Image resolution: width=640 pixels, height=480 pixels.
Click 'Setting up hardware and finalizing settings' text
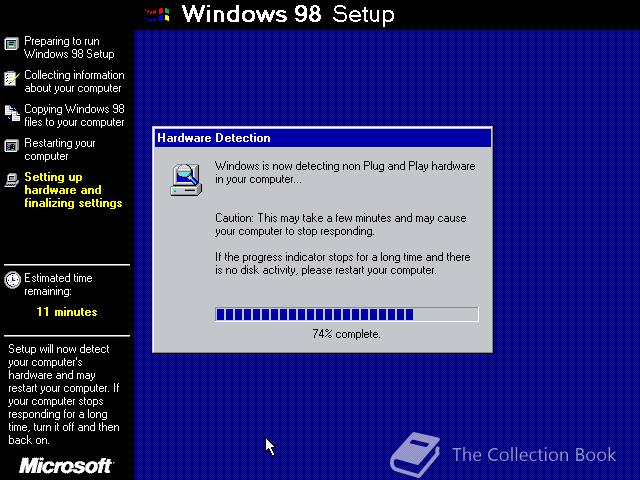click(x=73, y=190)
